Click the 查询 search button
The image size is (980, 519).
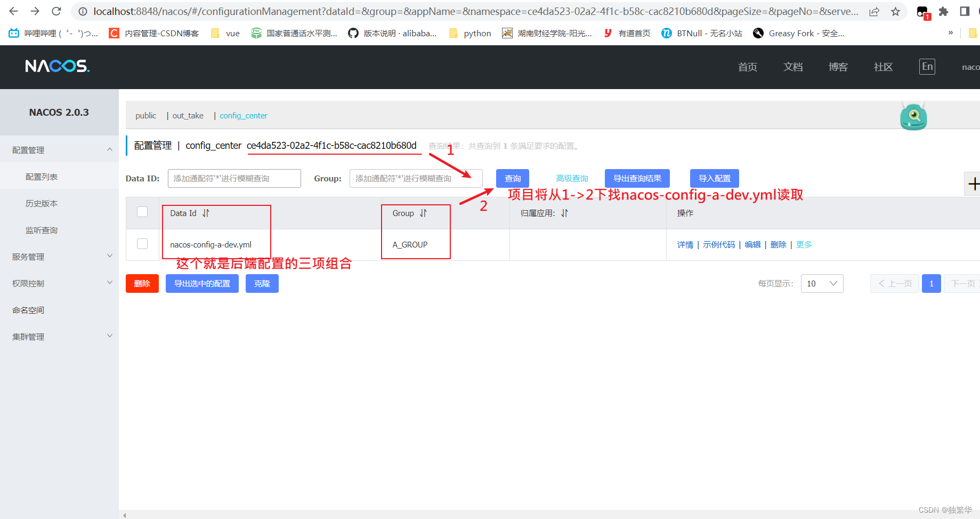tap(512, 178)
